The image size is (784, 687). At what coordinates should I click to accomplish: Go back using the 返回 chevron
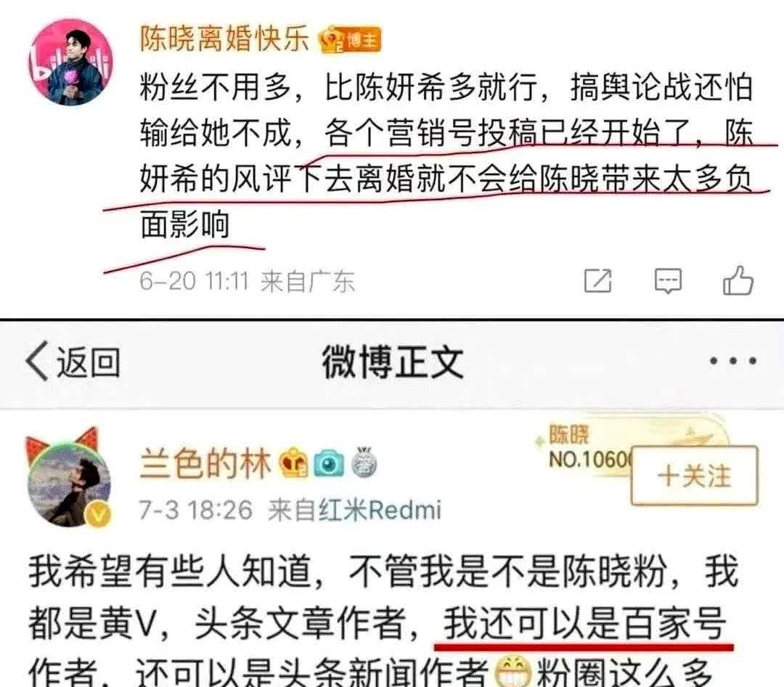73,361
